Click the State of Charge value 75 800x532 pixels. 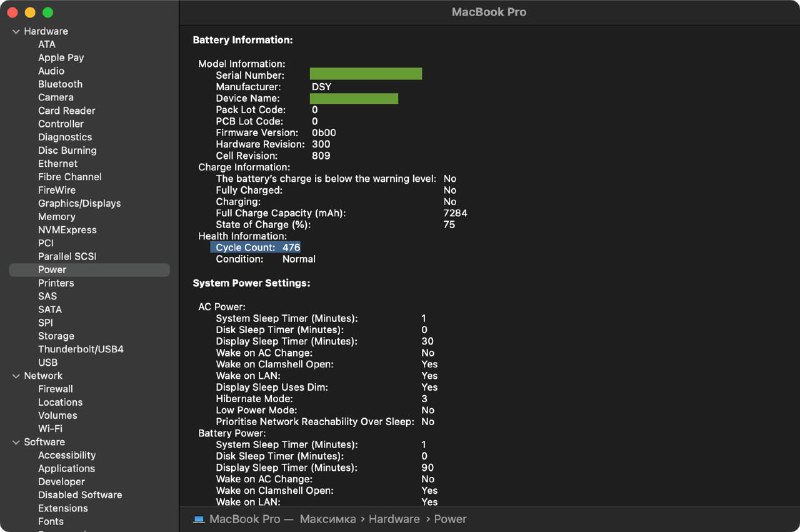click(449, 224)
